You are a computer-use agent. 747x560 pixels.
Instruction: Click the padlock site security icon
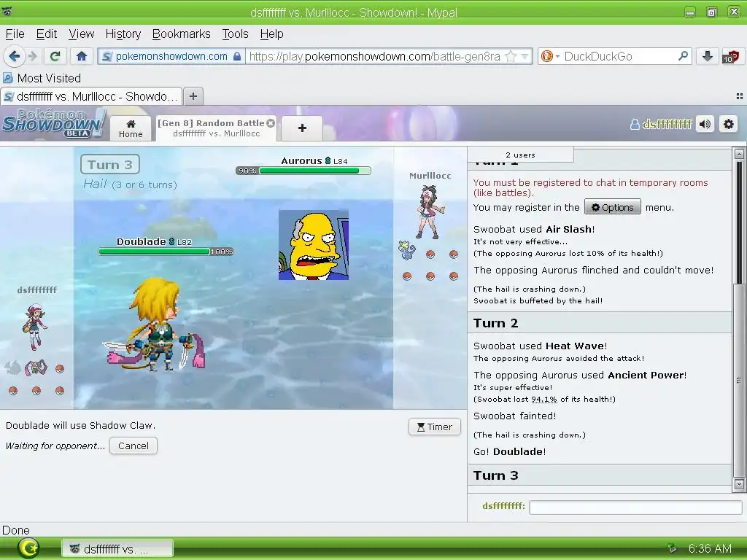237,56
